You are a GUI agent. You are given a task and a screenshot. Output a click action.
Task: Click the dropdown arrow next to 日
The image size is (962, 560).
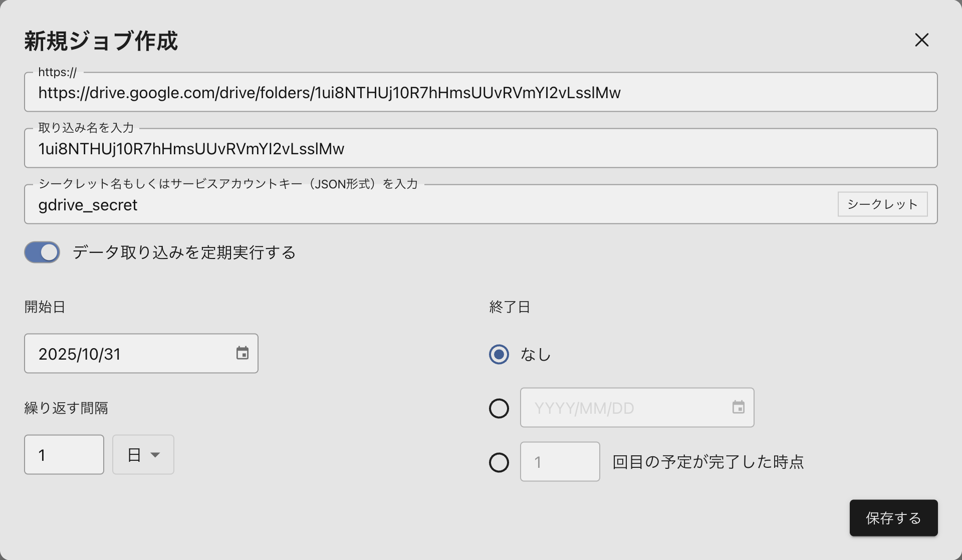tap(156, 454)
